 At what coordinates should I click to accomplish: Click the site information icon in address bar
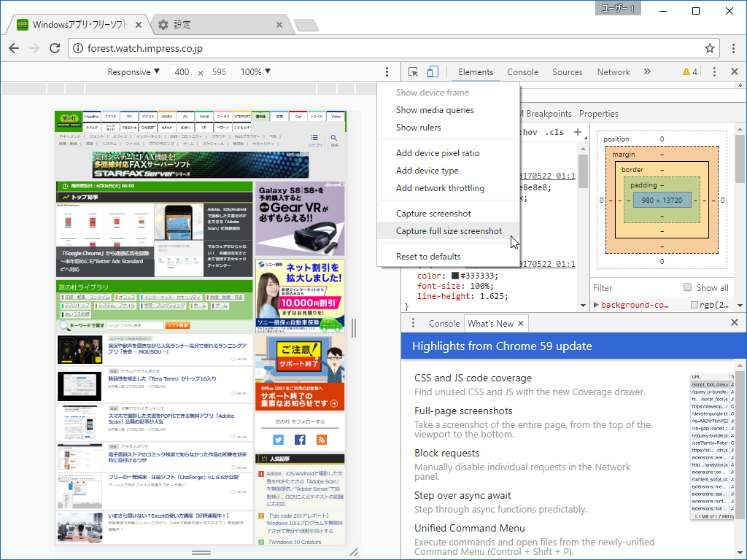tap(78, 48)
